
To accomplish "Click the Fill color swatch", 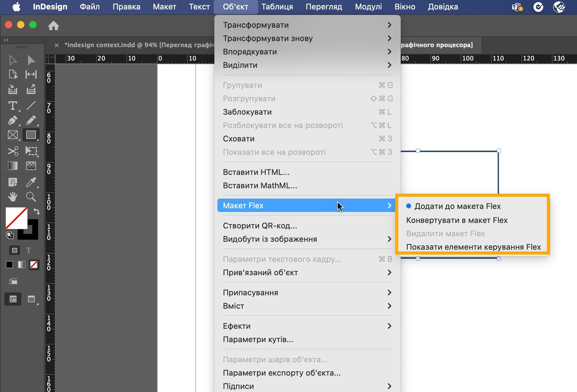I will (16, 218).
